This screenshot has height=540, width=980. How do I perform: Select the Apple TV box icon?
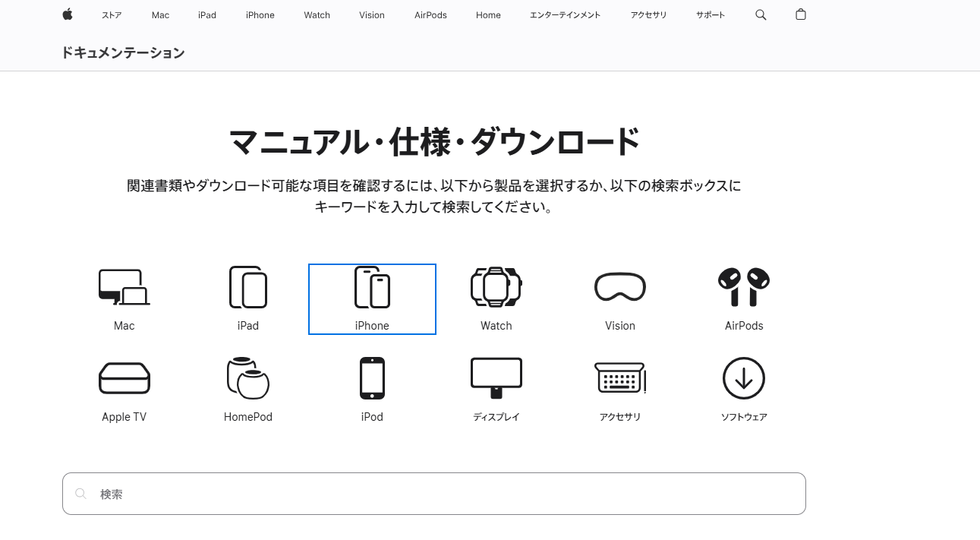(124, 378)
